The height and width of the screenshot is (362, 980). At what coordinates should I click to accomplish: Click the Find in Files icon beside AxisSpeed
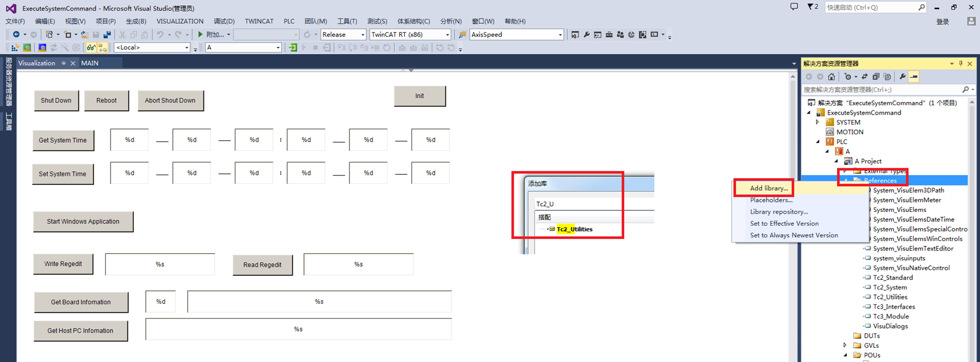[x=462, y=34]
